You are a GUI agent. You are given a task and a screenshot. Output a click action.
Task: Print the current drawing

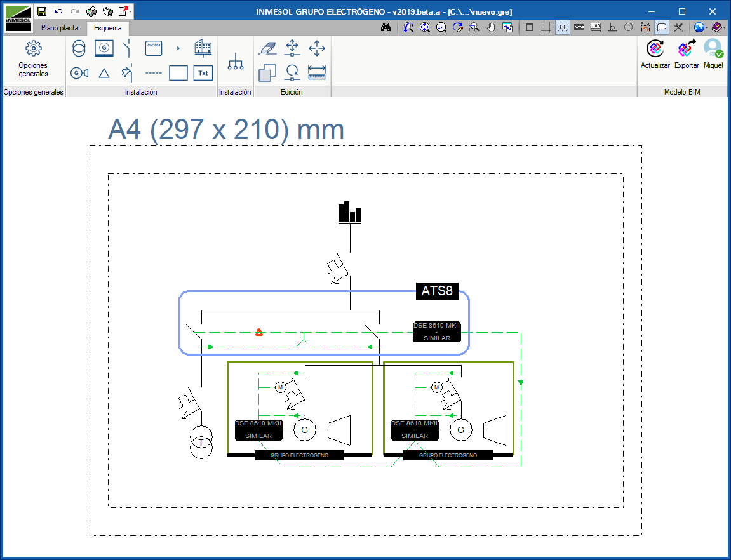(91, 11)
